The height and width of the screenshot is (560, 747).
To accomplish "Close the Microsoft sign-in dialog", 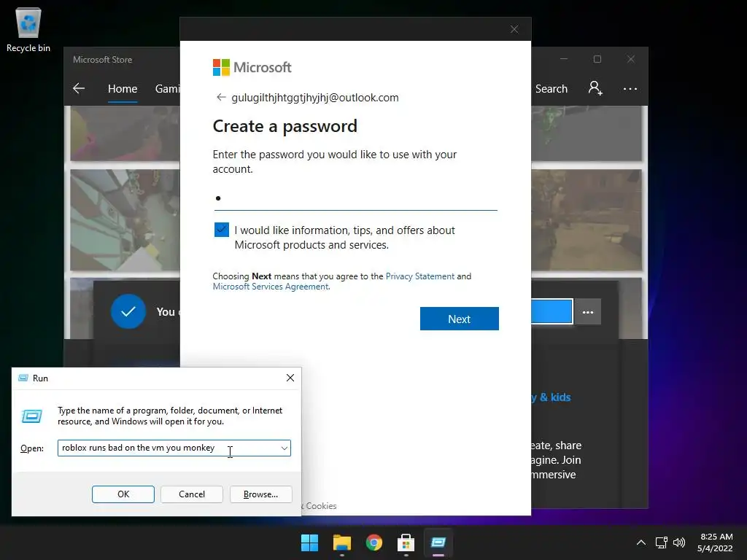I will pyautogui.click(x=514, y=29).
